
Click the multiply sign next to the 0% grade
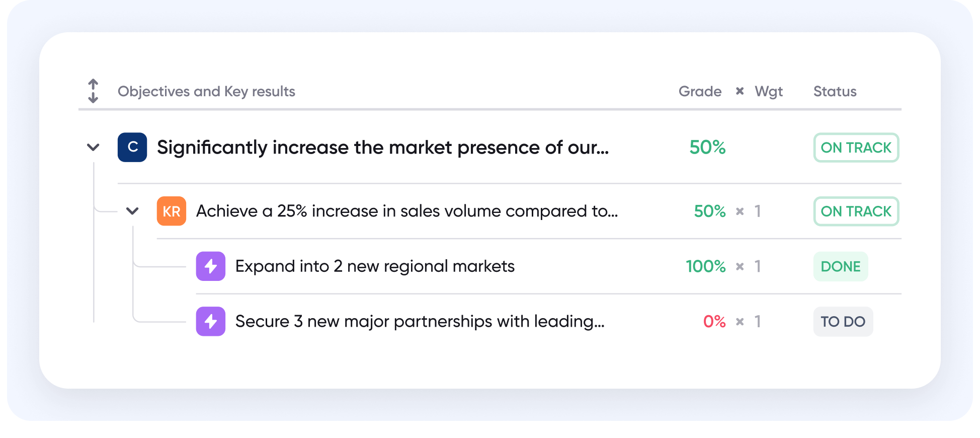740,321
